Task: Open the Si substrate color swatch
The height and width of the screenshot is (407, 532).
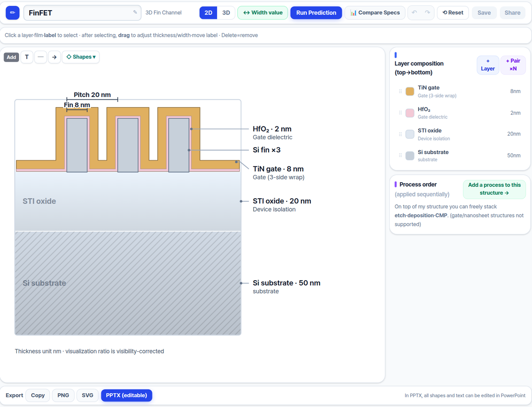Action: (410, 156)
